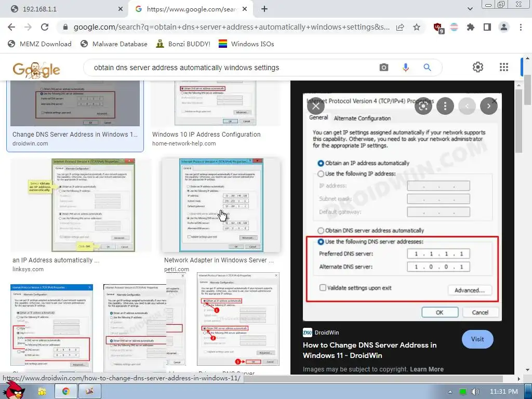532x399 pixels.
Task: Click the Google logo
Action: [x=36, y=70]
